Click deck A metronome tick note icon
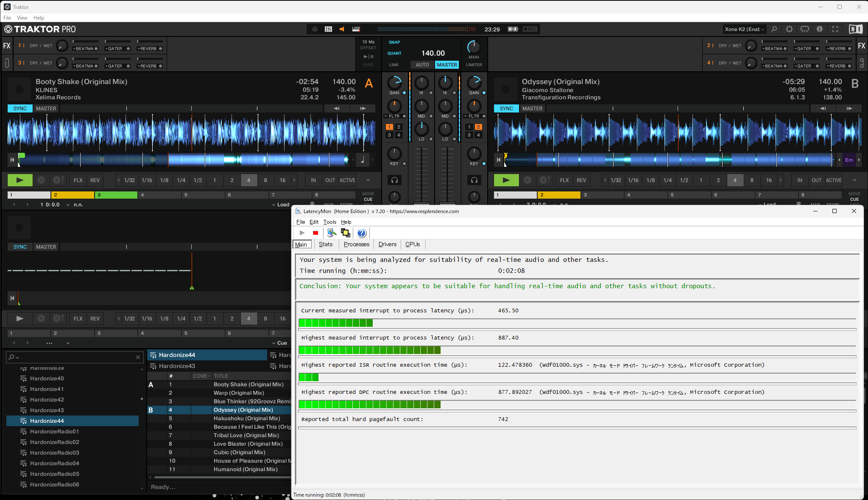Viewport: 868px width, 500px height. tap(363, 160)
